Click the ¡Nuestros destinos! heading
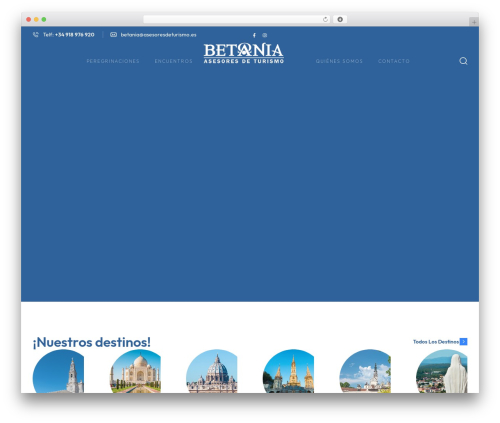Viewport: 500px width, 423px height. click(92, 342)
